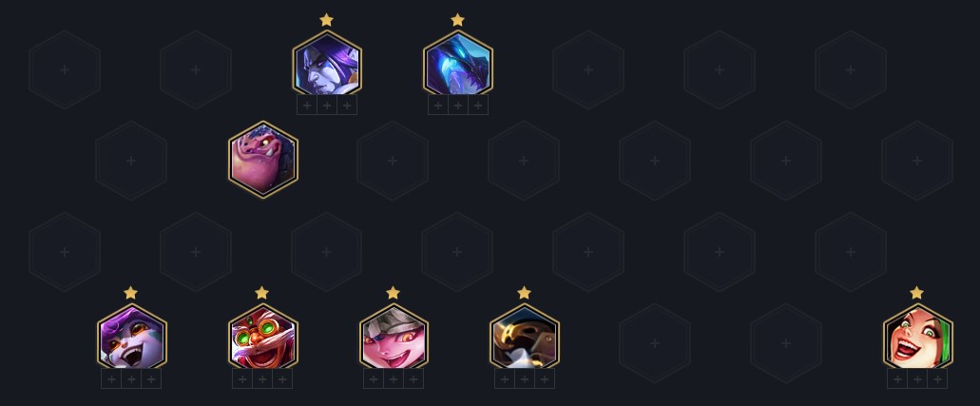980x406 pixels.
Task: Select the glowing blue dragon champion
Action: 458,65
